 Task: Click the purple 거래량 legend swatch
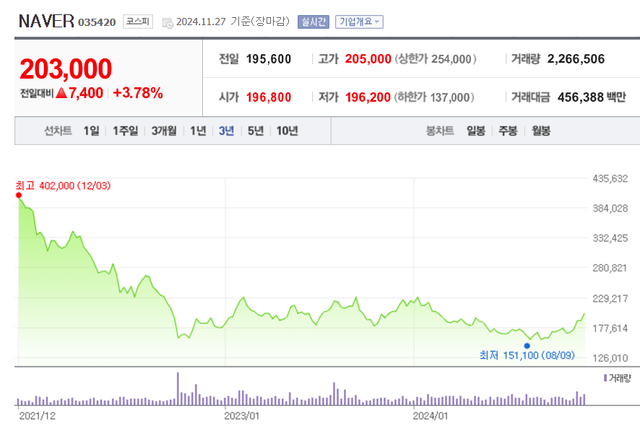point(605,378)
